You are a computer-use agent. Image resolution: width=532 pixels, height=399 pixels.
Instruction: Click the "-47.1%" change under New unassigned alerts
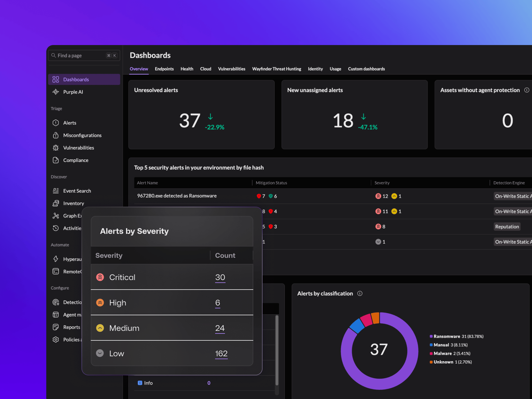(368, 127)
